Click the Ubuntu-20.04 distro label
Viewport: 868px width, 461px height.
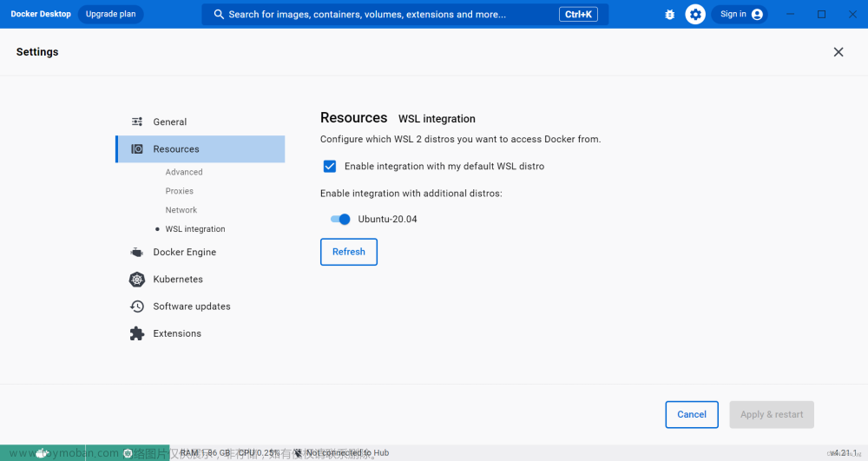pyautogui.click(x=387, y=219)
